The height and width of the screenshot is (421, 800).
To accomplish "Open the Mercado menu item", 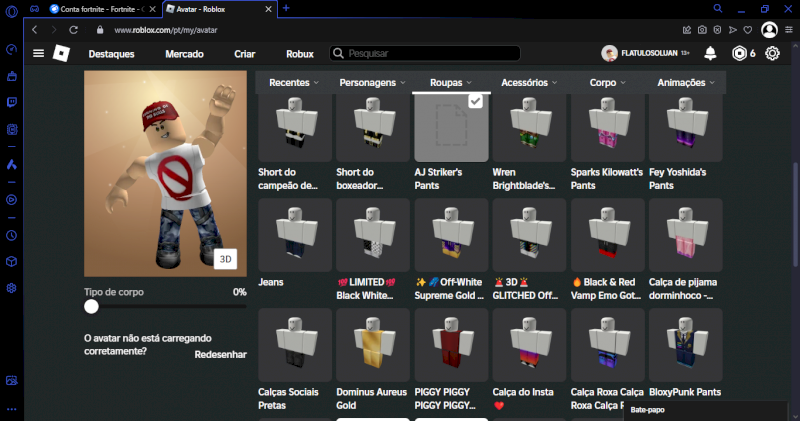I will 184,53.
